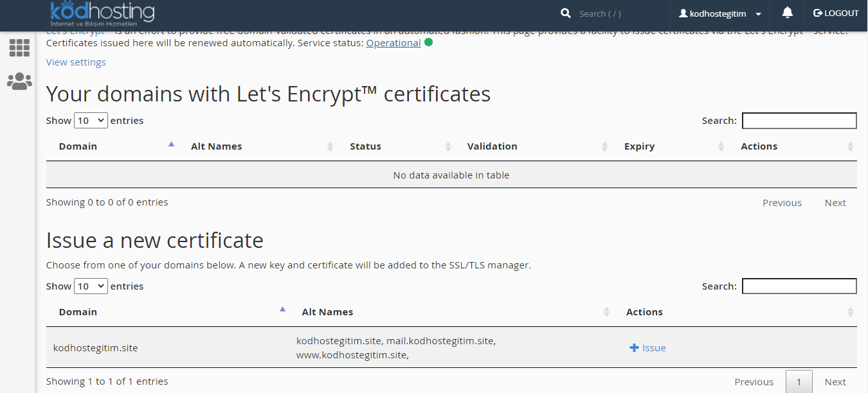Open the View settings link
868x393 pixels.
pyautogui.click(x=76, y=62)
